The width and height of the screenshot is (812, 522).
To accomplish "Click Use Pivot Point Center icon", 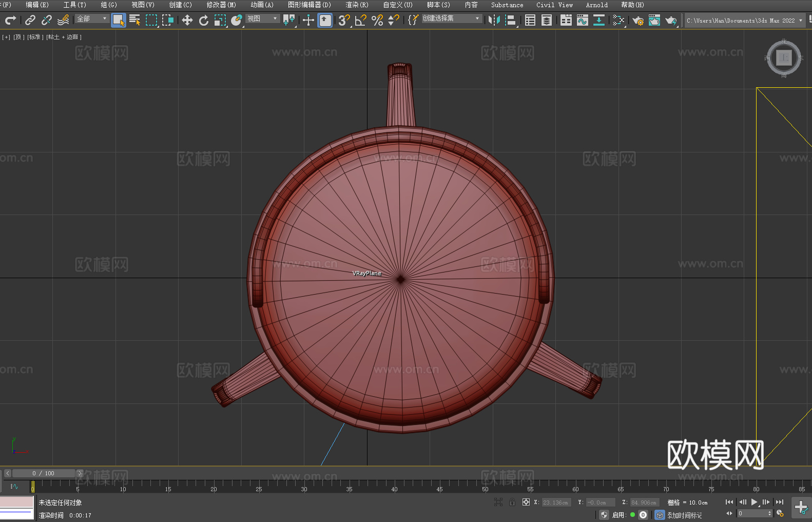I will [289, 20].
